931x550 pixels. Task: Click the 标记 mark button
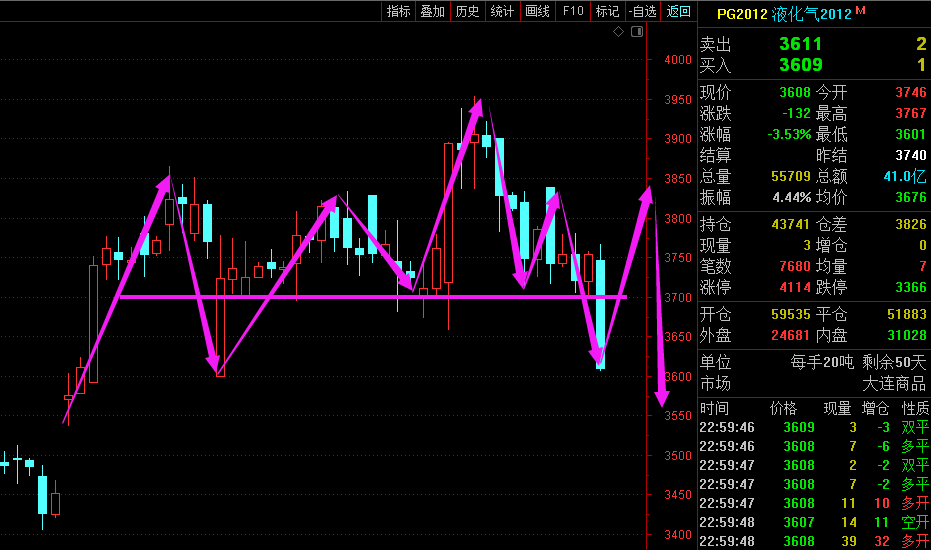click(x=607, y=11)
